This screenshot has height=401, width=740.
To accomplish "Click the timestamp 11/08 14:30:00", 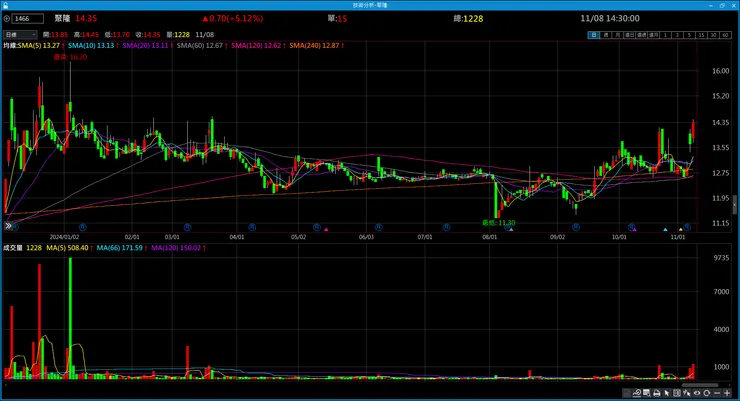I will point(610,18).
